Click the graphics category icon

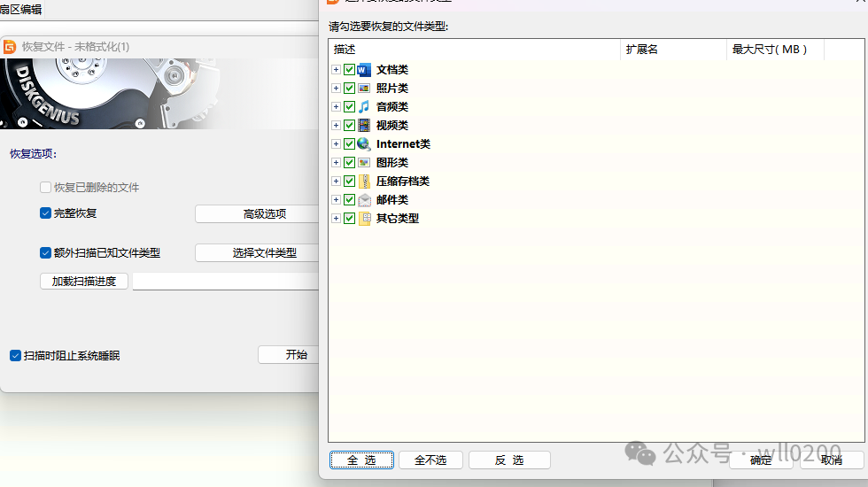(364, 163)
